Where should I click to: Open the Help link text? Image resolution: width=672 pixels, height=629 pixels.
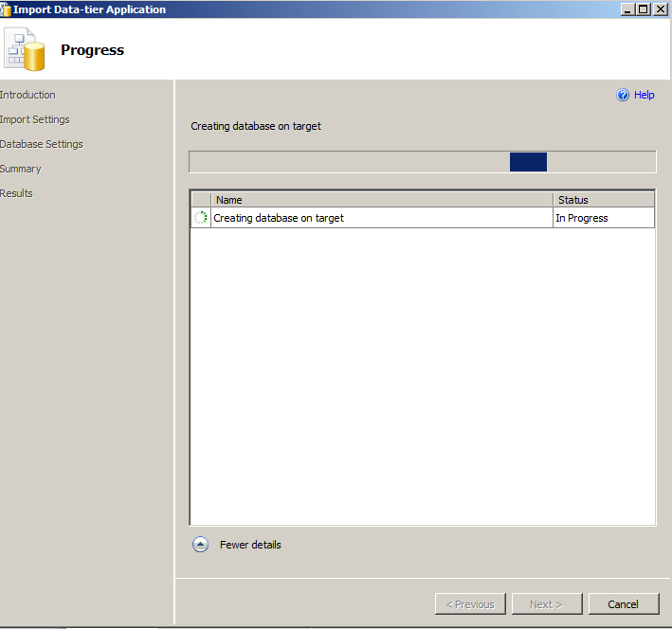click(645, 95)
